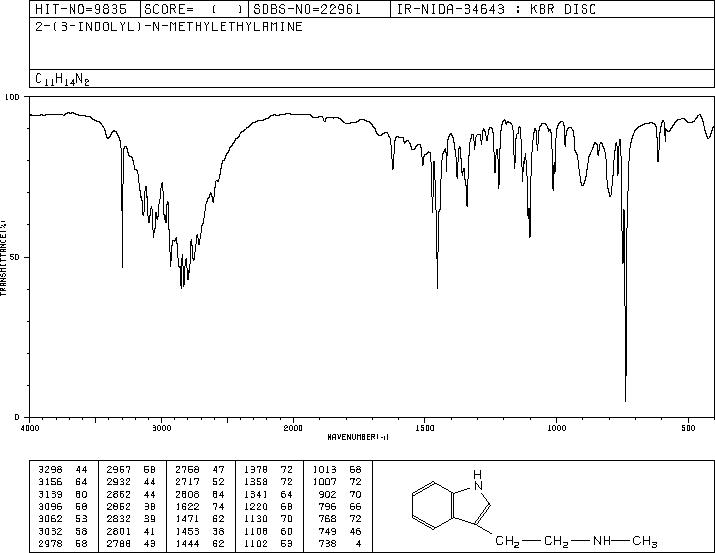The height and width of the screenshot is (553, 715).
Task: Click the 1358 peak table entry
Action: [269, 482]
